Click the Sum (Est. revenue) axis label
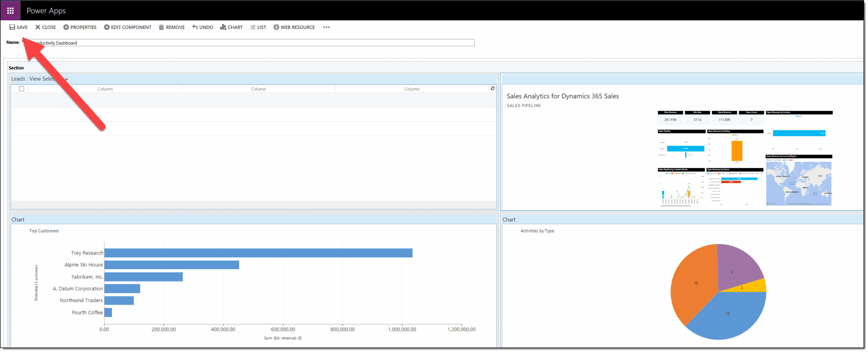868x352 pixels. tap(283, 338)
